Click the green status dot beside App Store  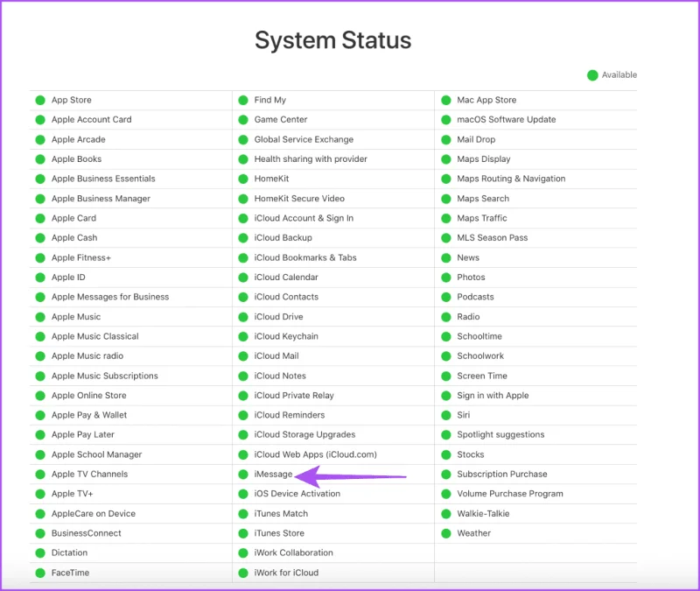click(40, 100)
